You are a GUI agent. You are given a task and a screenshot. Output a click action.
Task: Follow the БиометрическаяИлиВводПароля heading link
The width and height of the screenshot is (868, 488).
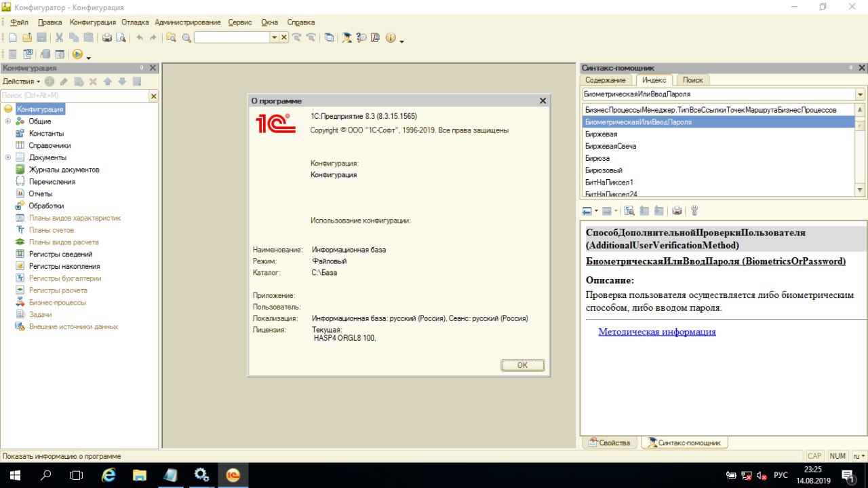(715, 261)
